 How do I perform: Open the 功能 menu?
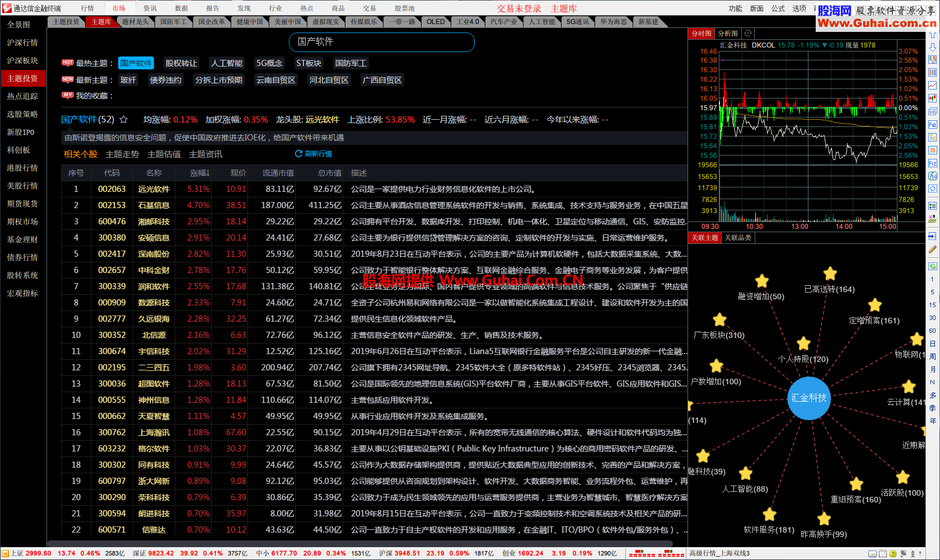click(x=735, y=8)
